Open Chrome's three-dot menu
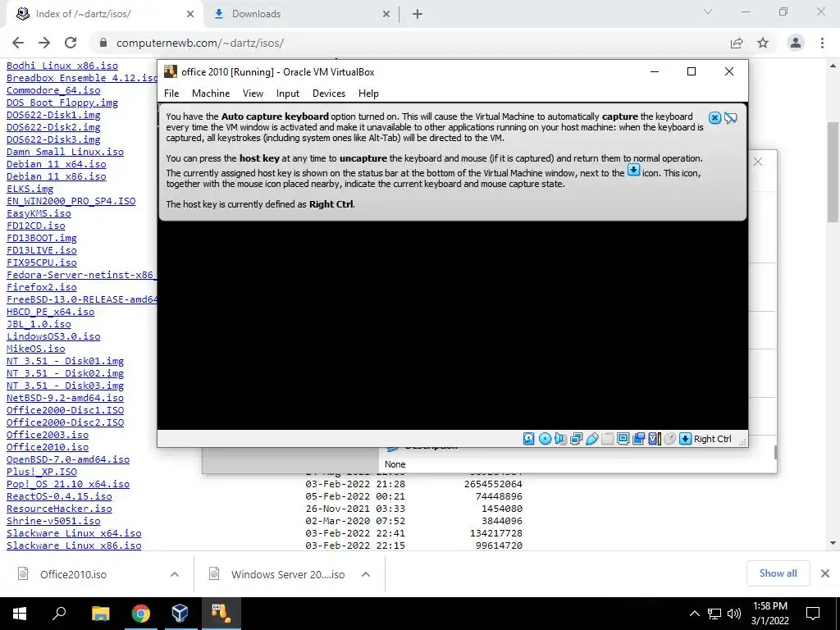This screenshot has height=630, width=840. [822, 43]
